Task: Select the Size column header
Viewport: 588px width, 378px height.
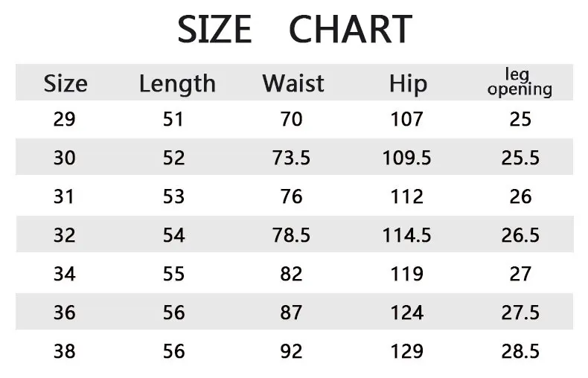Action: pos(65,83)
